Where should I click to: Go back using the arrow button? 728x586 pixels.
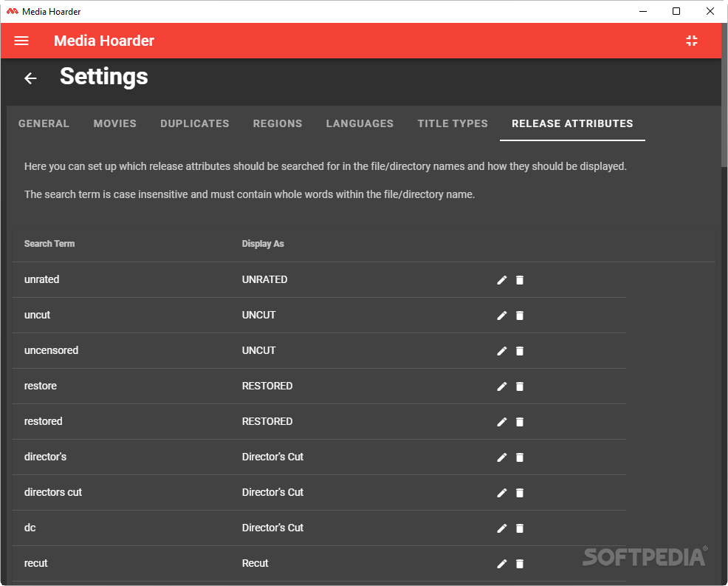(30, 78)
